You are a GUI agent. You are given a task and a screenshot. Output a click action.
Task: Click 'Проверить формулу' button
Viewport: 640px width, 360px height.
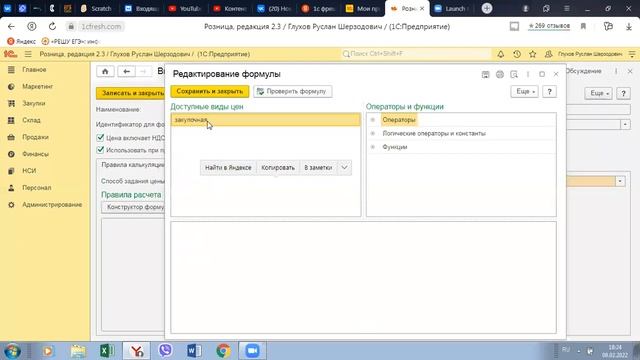pyautogui.click(x=293, y=91)
